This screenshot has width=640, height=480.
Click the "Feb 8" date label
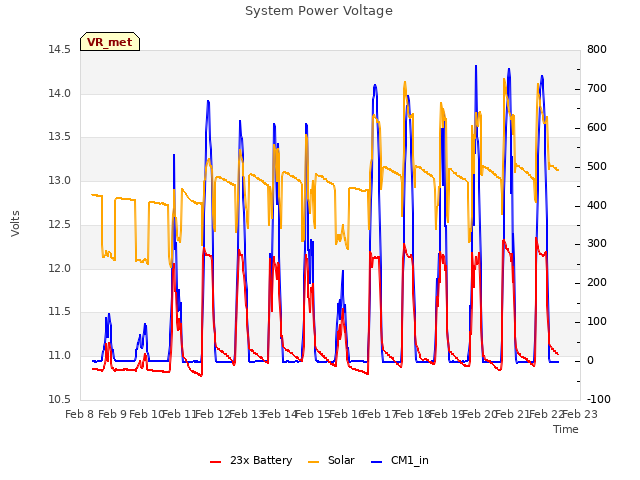[80, 415]
